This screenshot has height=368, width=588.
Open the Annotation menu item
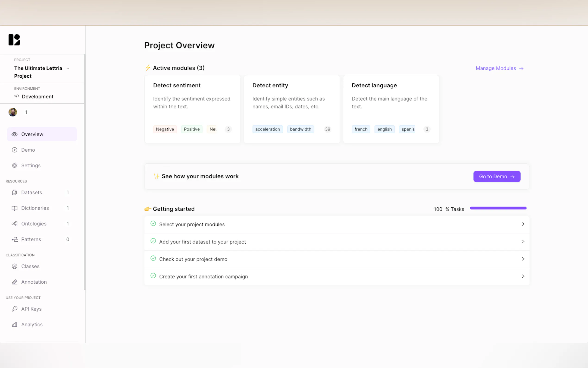point(34,282)
